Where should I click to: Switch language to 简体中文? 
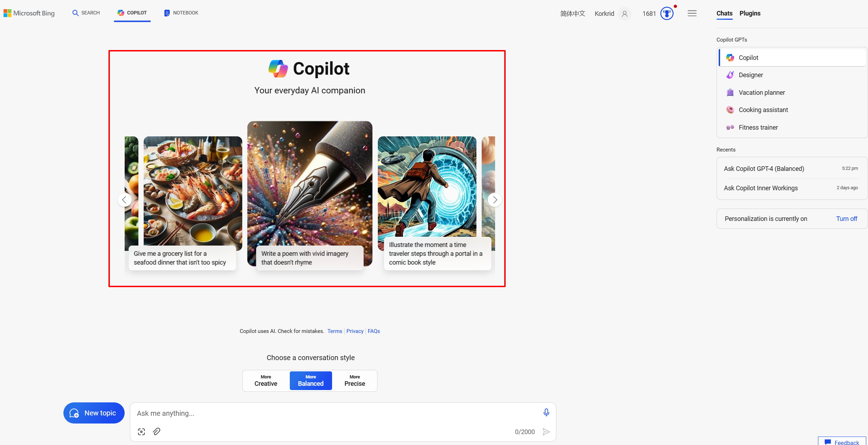(573, 13)
